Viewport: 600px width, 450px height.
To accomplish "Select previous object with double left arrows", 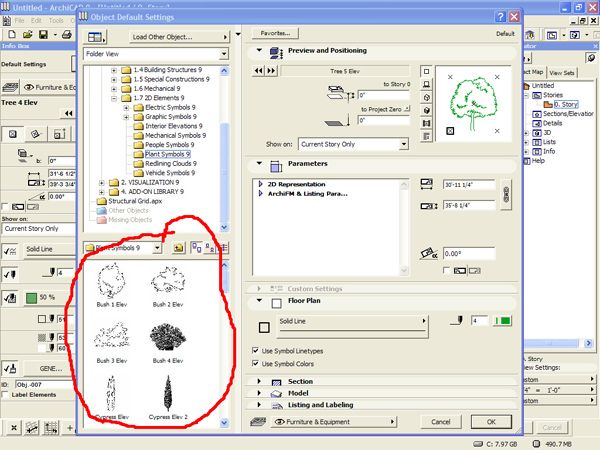I will (259, 71).
